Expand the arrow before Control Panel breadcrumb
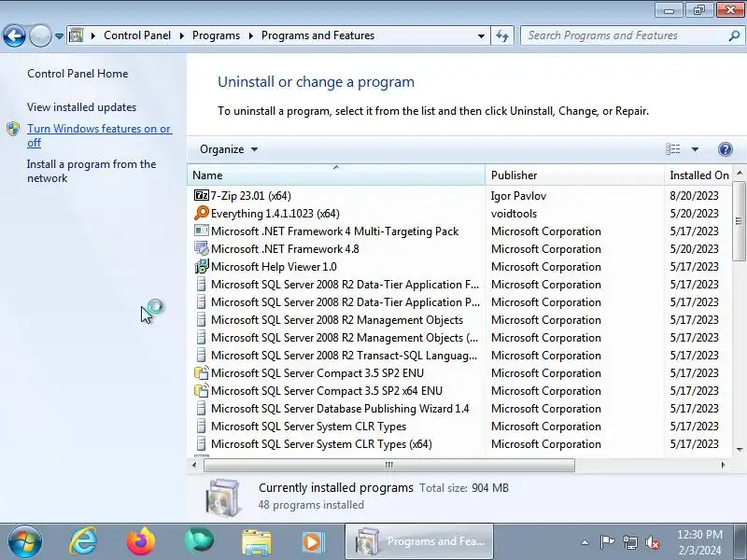The image size is (747, 560). 93,35
